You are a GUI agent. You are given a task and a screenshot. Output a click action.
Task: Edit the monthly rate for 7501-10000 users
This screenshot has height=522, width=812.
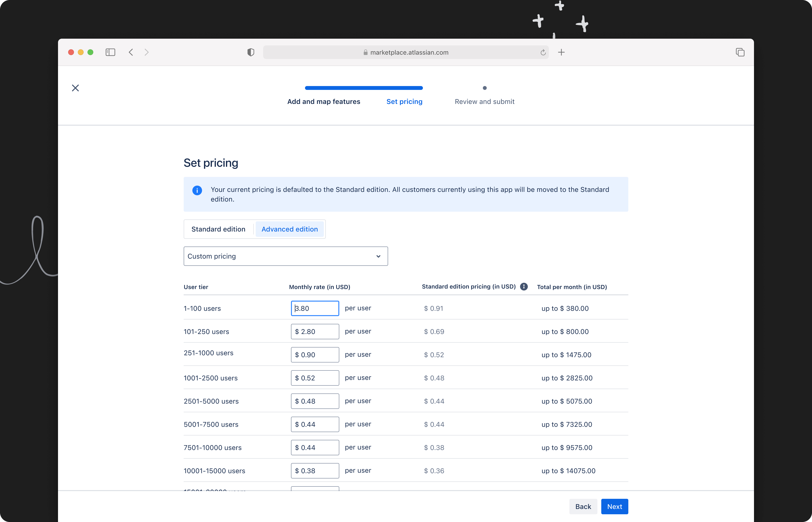pos(315,448)
